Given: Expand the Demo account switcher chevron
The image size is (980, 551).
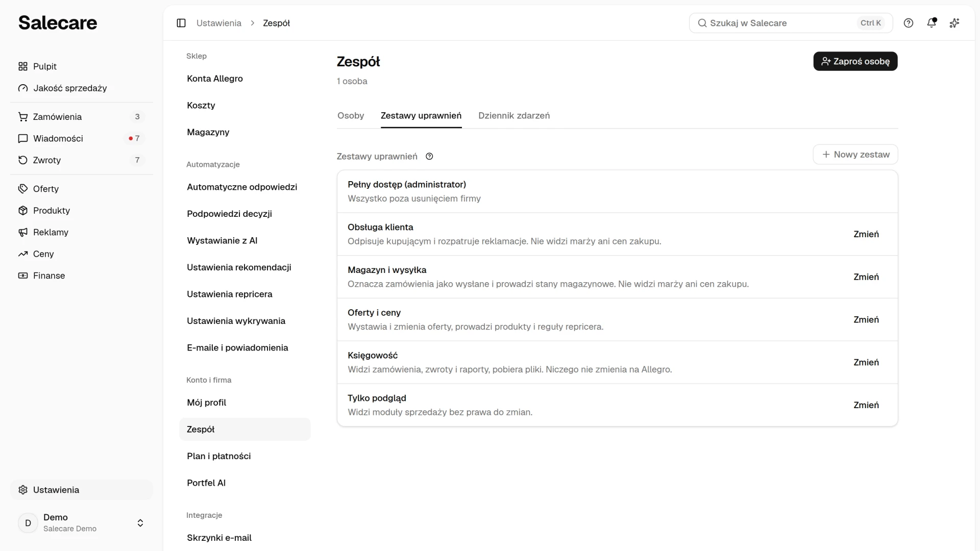Looking at the screenshot, I should click(140, 523).
